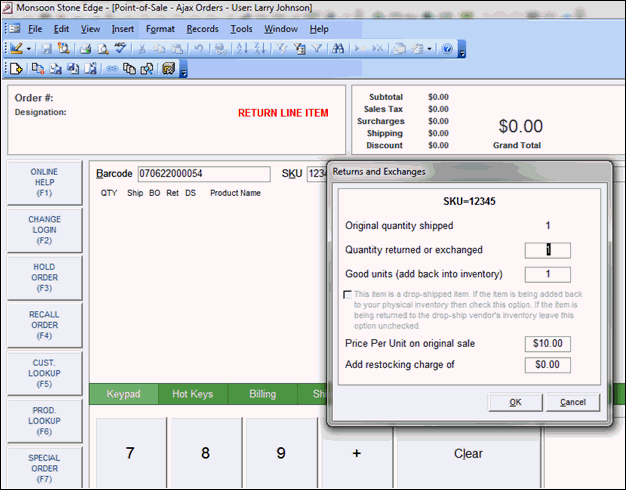The image size is (626, 490).
Task: Open the Records menu
Action: click(202, 29)
